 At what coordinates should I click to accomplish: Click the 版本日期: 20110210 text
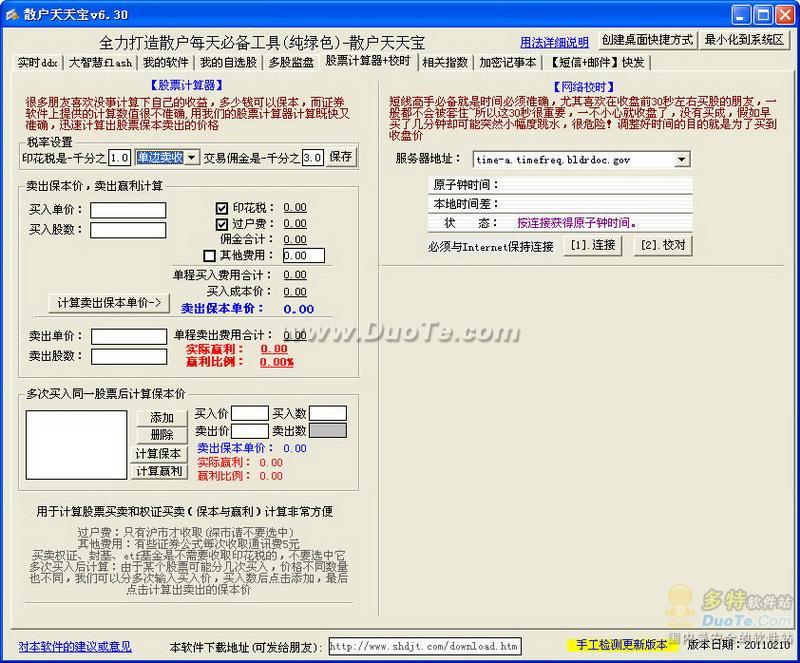739,645
